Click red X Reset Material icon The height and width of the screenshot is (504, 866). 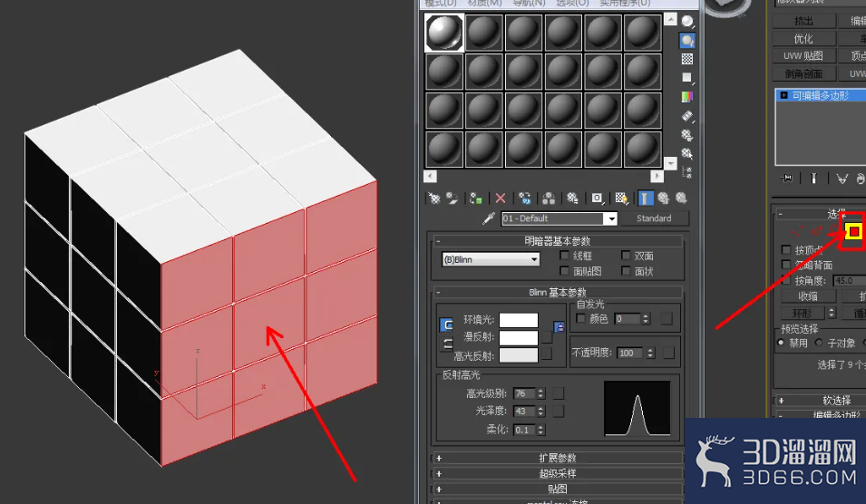click(x=501, y=199)
